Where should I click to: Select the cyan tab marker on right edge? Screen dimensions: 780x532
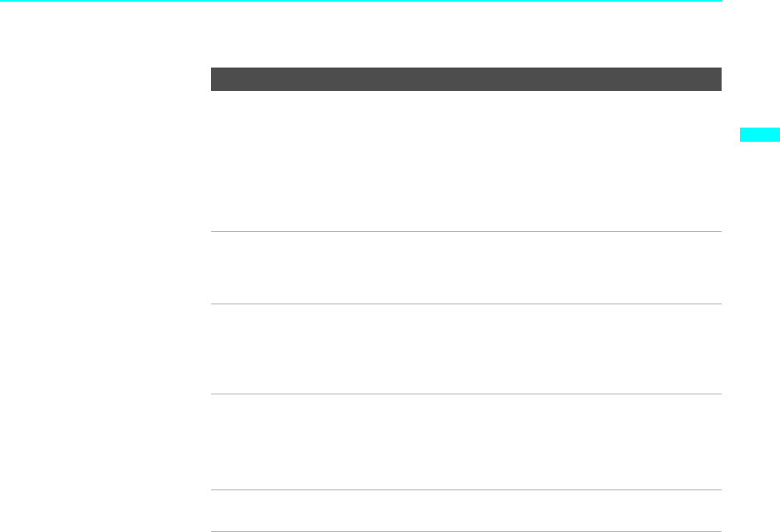click(759, 134)
